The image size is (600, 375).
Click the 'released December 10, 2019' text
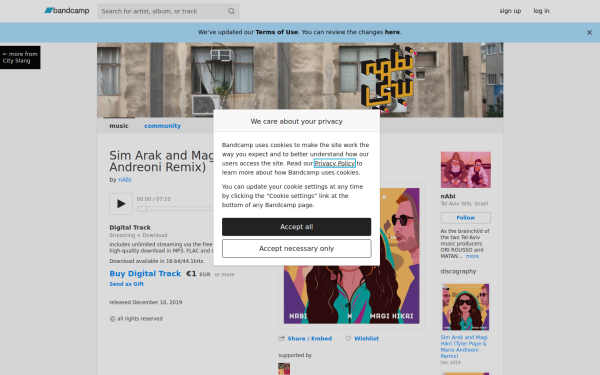click(x=146, y=302)
